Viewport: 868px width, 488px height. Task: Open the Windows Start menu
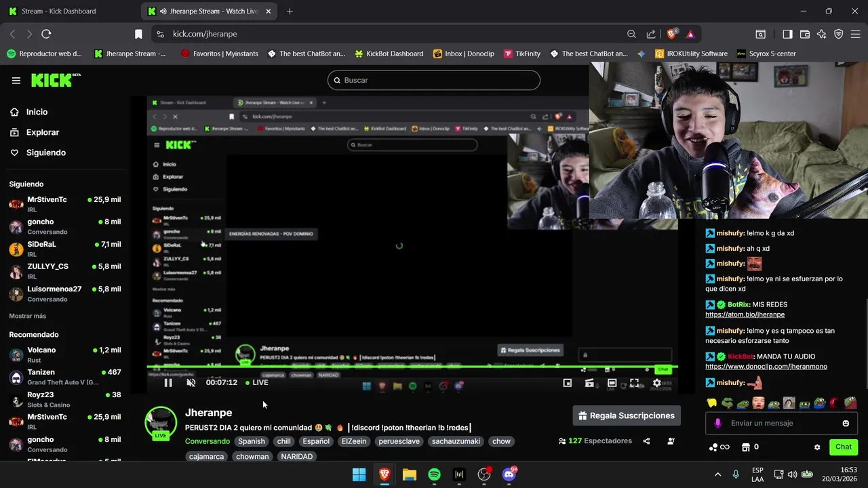359,474
